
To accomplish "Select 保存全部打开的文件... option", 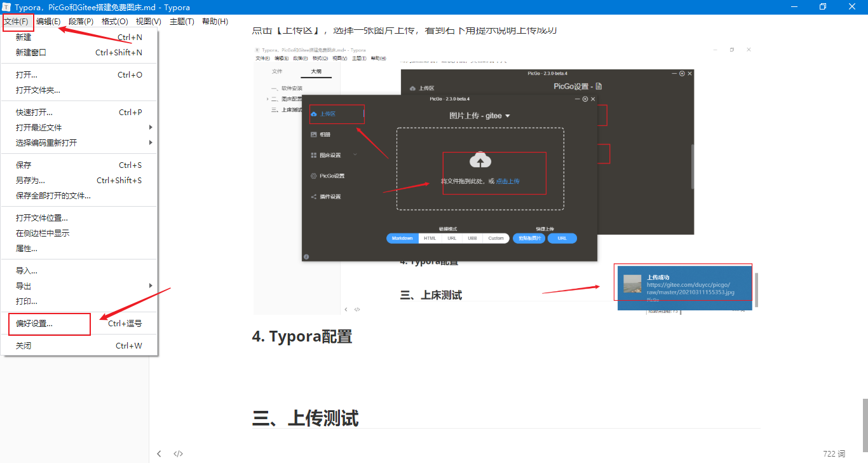I will pos(79,195).
